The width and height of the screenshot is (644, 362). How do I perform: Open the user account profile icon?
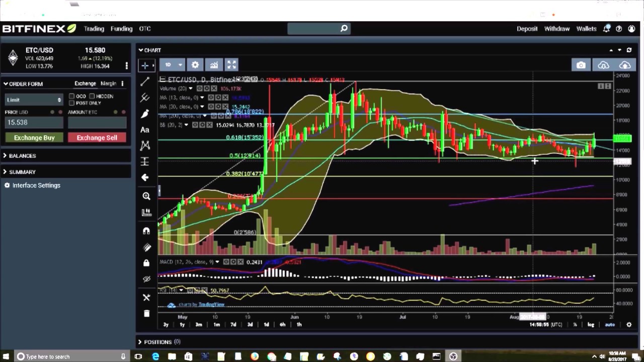tap(631, 29)
